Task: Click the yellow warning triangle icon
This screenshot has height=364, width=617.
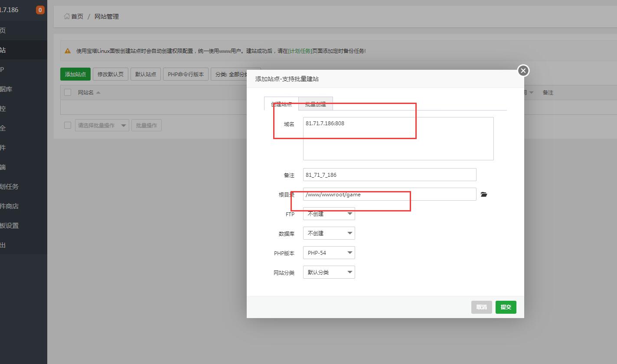Action: [x=68, y=51]
